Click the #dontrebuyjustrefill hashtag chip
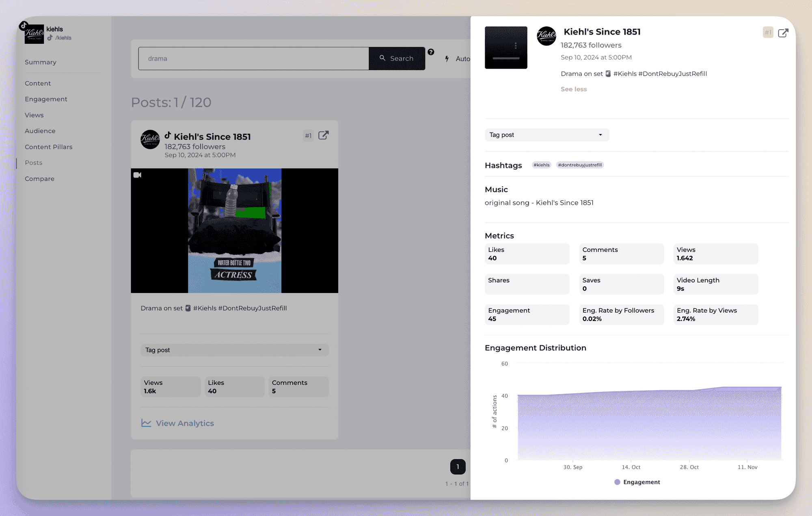 (580, 165)
